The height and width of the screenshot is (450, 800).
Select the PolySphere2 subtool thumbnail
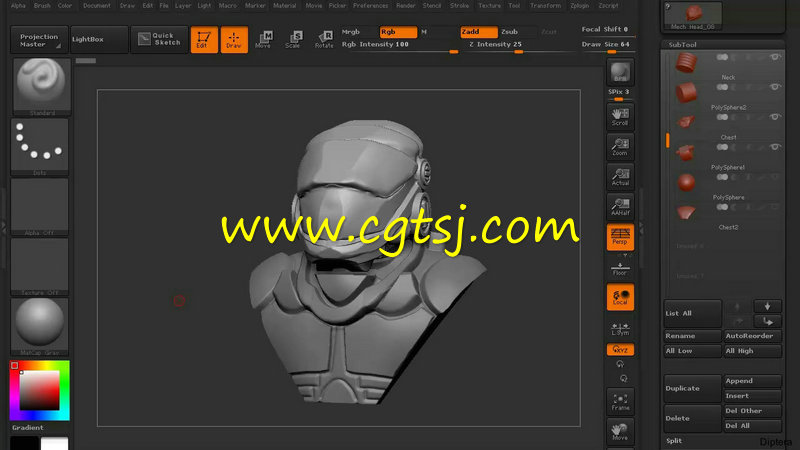[686, 92]
